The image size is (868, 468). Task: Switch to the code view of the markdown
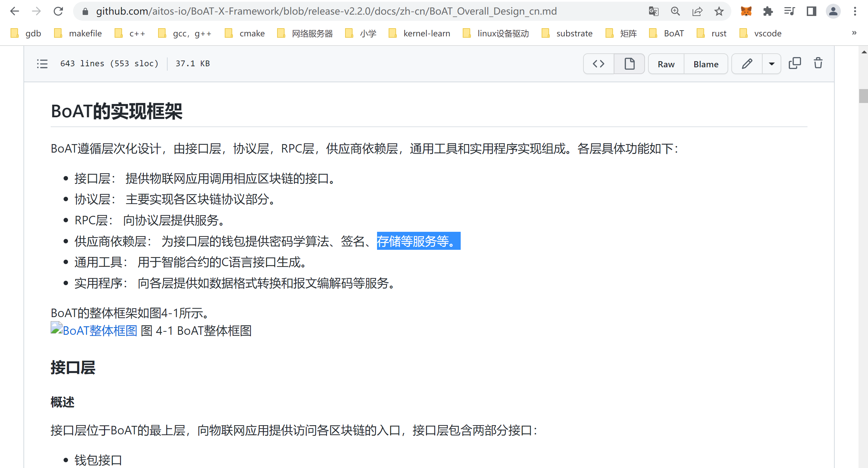tap(598, 64)
